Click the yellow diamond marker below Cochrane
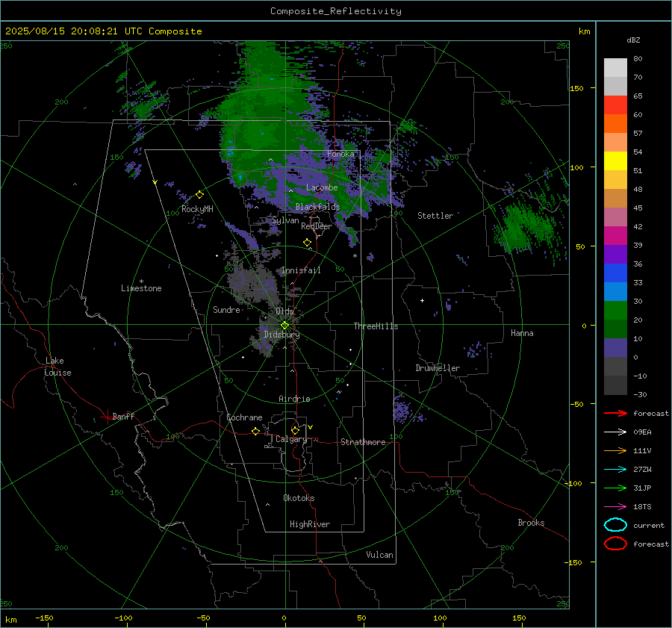672x628 pixels. tap(255, 431)
